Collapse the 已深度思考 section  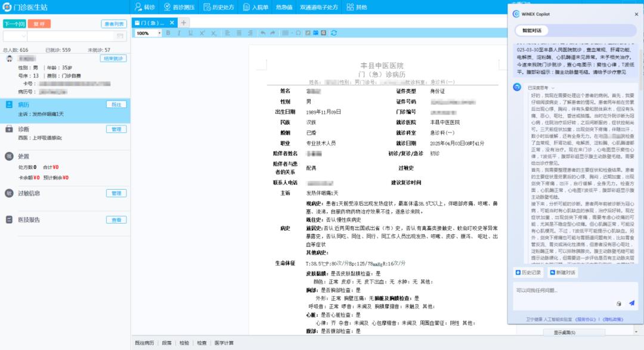pyautogui.click(x=553, y=88)
